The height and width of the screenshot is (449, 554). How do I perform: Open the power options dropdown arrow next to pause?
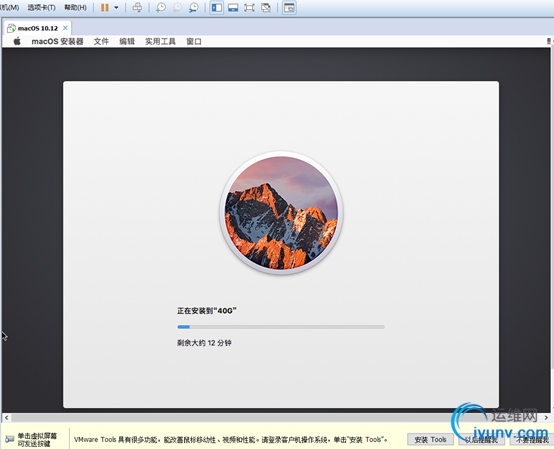[x=116, y=7]
